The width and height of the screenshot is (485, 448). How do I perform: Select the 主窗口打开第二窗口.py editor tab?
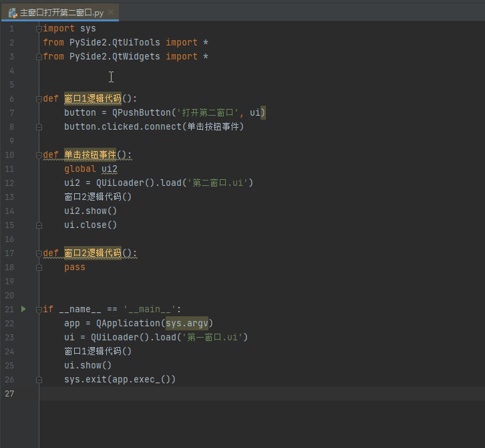[x=61, y=13]
